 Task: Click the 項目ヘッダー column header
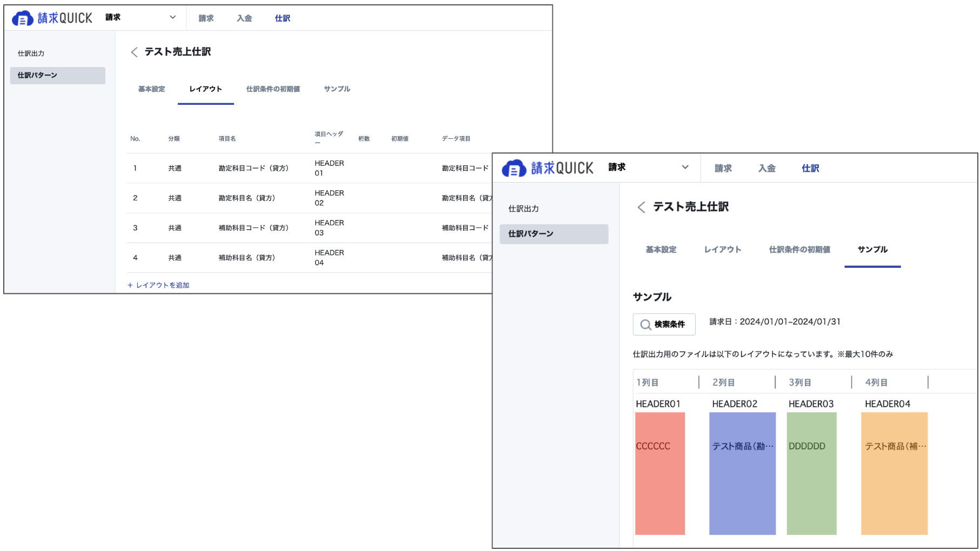pyautogui.click(x=329, y=138)
